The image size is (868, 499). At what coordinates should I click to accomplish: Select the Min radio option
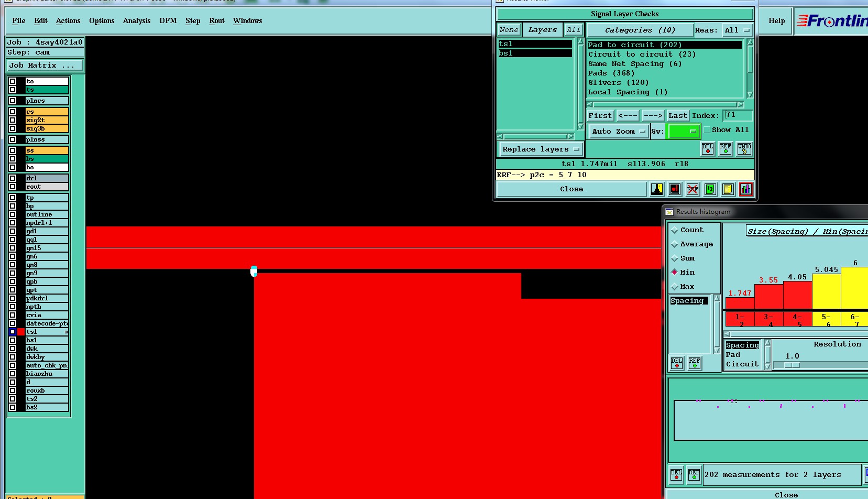[x=675, y=273]
